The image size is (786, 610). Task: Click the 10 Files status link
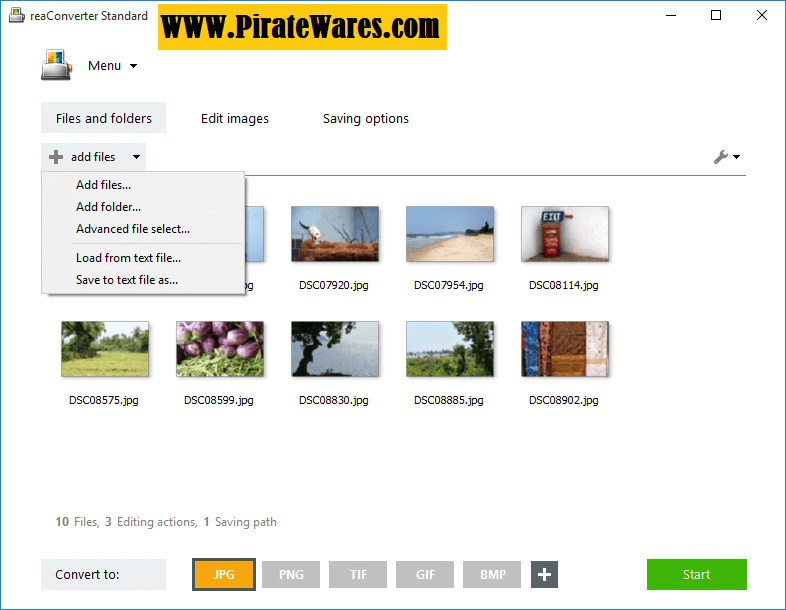(77, 522)
